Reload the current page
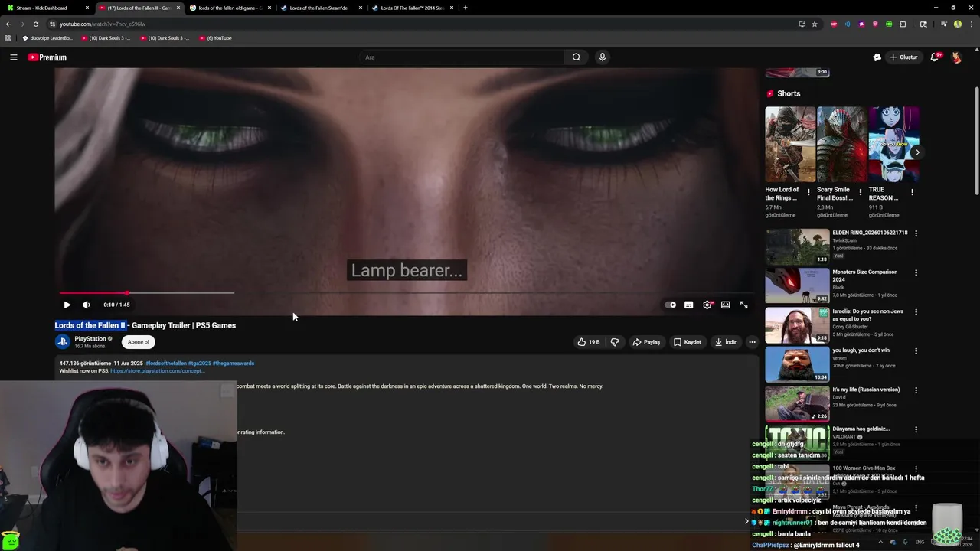980x551 pixels. pyautogui.click(x=35, y=24)
